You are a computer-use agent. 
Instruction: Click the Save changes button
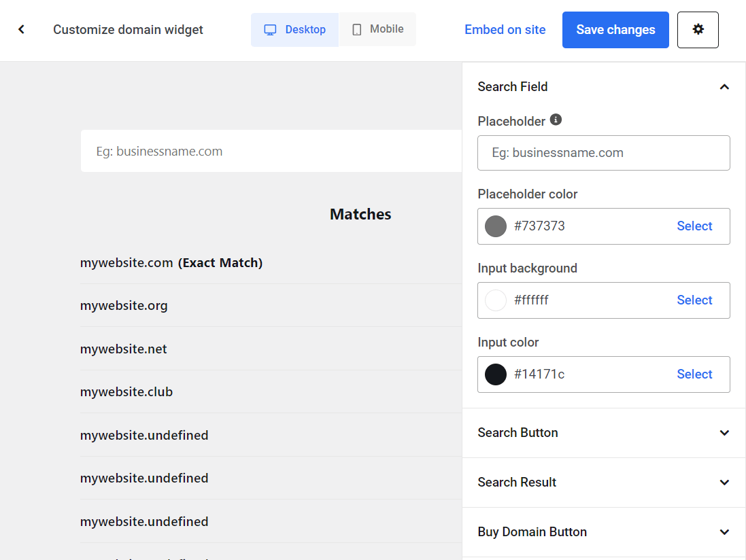click(x=615, y=29)
